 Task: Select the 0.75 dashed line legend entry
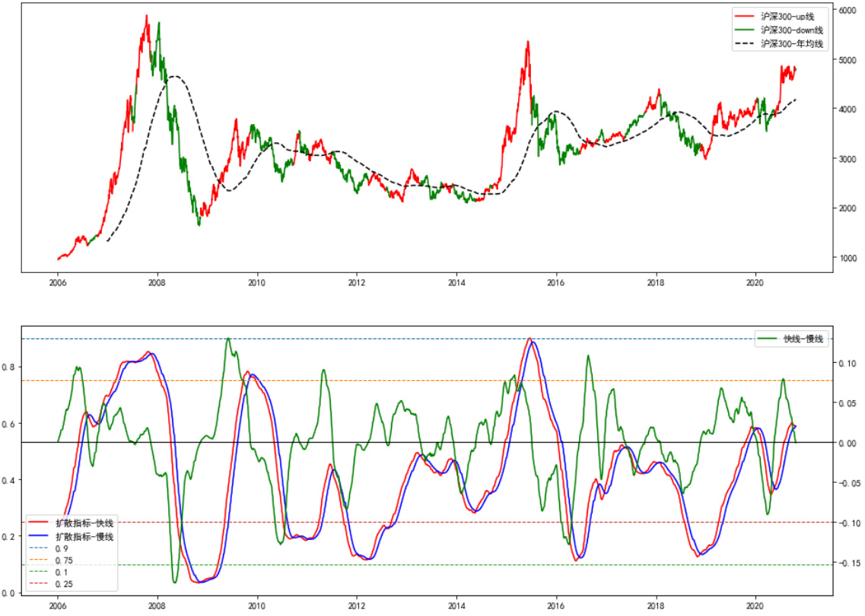(x=64, y=560)
